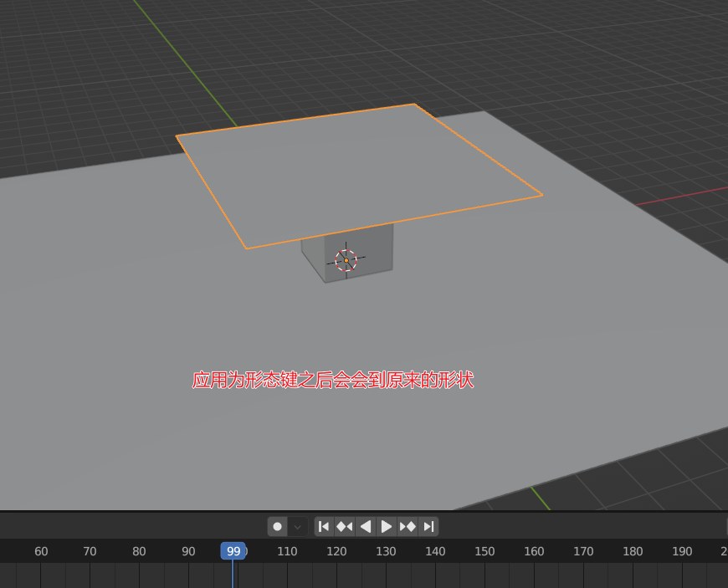Viewport: 728px width, 588px height.
Task: Jump to the start frame
Action: [x=324, y=527]
